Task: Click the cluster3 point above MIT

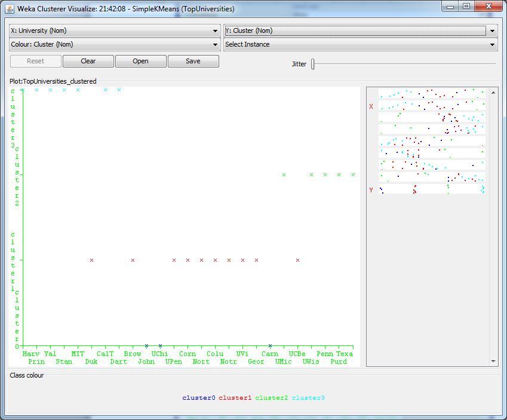Action: [78, 90]
